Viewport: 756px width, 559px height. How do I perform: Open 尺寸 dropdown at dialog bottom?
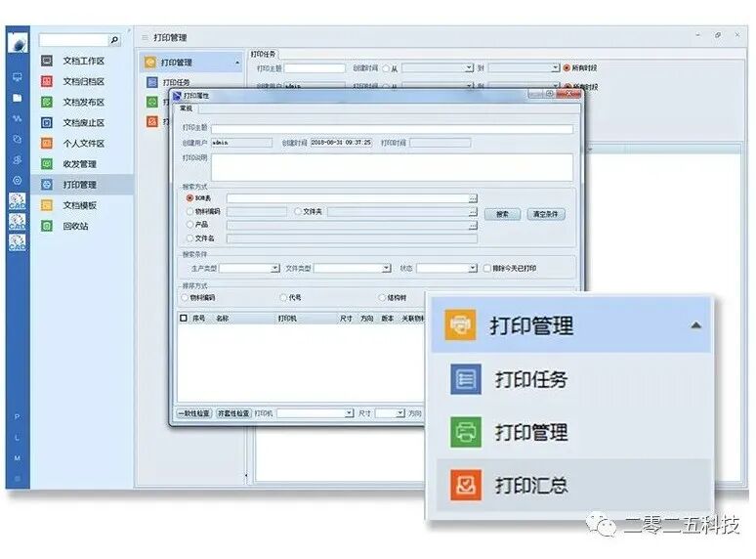400,413
